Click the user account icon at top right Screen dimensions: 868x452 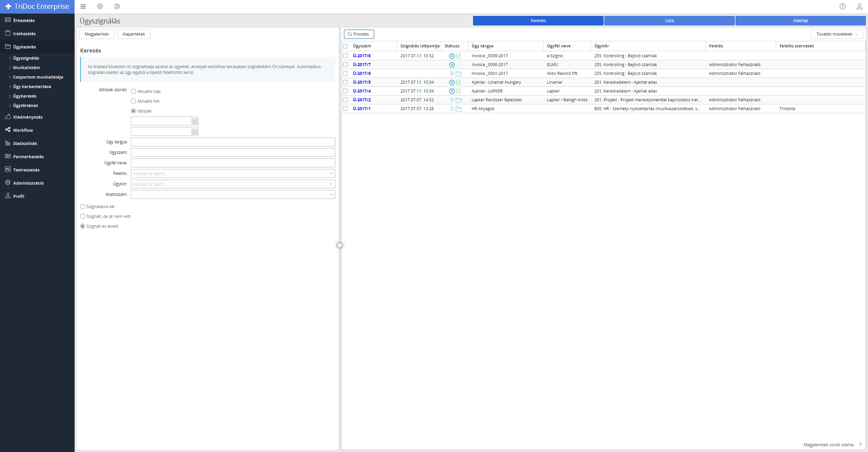[x=859, y=6]
